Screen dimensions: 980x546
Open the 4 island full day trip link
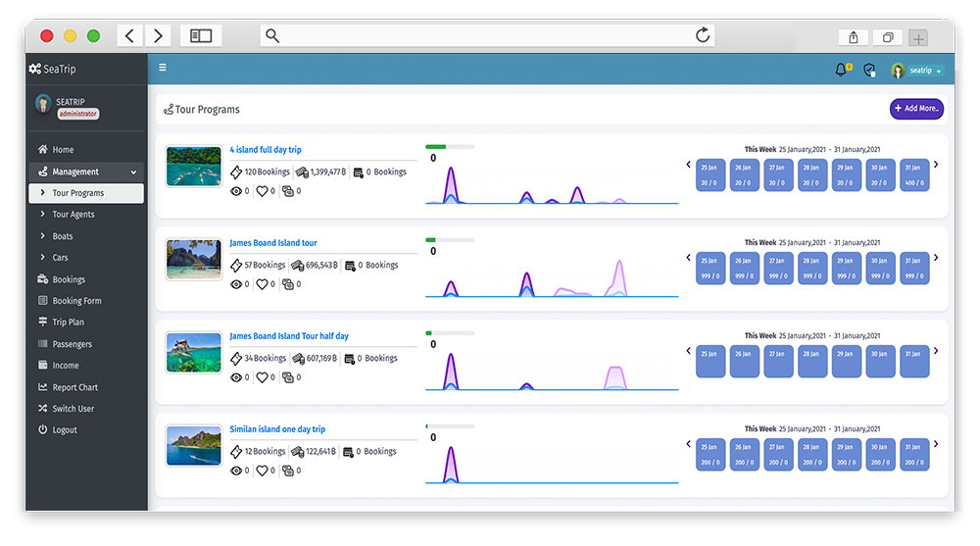coord(265,149)
